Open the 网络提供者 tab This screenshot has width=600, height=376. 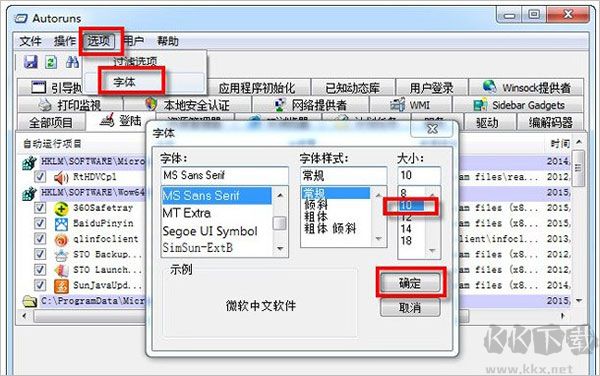point(310,105)
